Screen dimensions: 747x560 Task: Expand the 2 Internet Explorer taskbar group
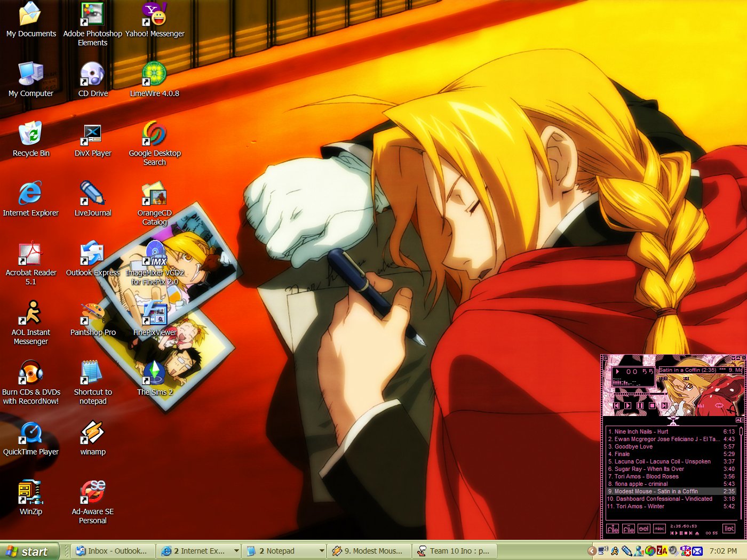click(x=200, y=551)
